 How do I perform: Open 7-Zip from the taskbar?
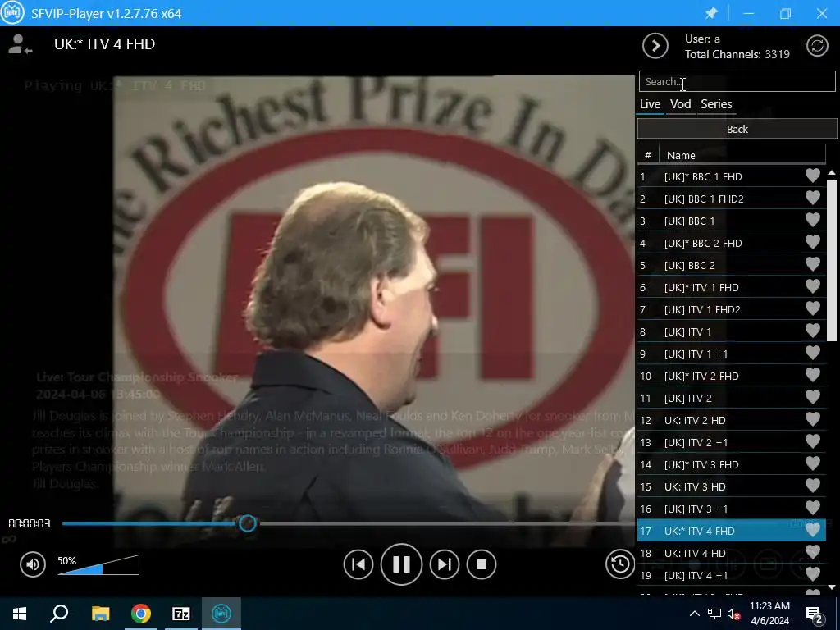[x=181, y=614]
